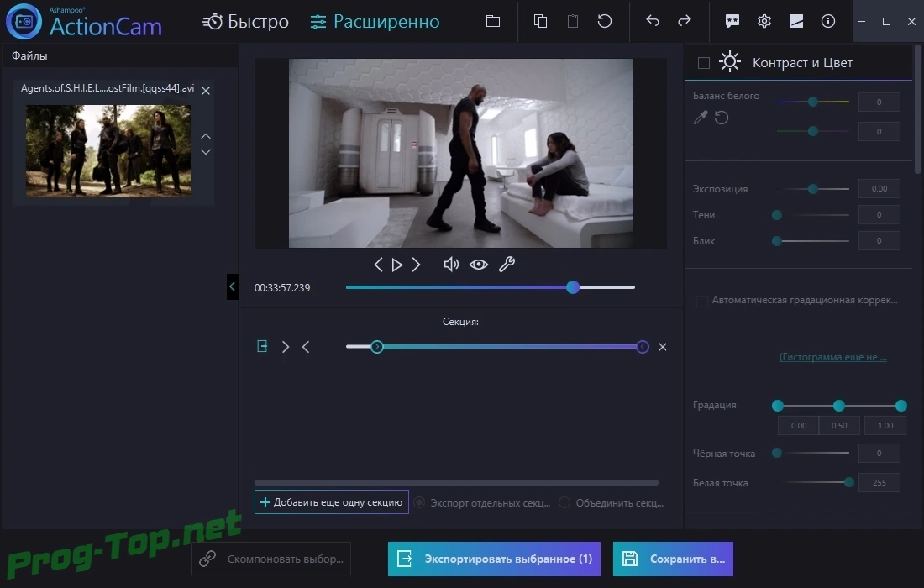Select Объединить секц... radio option
The width and height of the screenshot is (924, 588).
click(x=612, y=502)
